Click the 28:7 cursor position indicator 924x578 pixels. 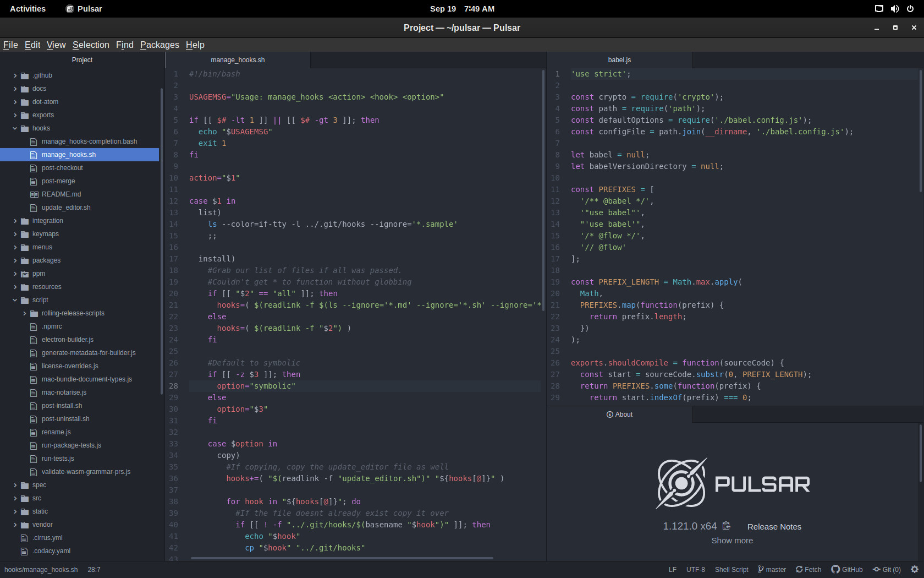(94, 570)
